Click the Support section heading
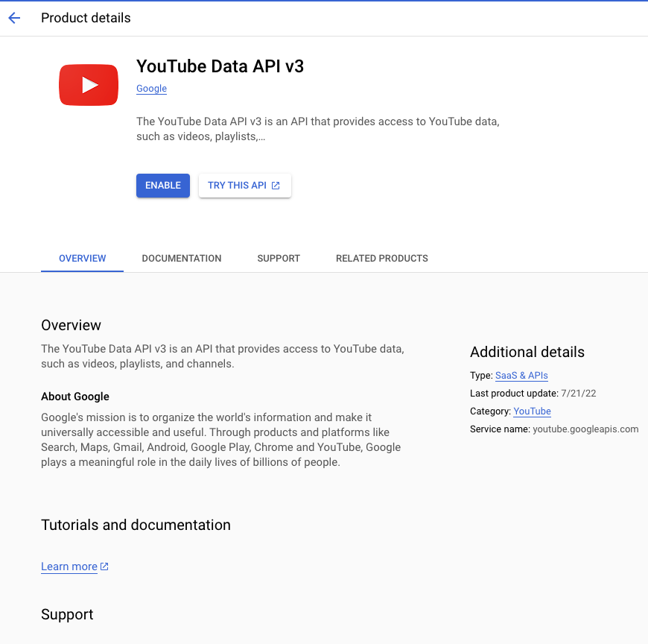Image resolution: width=648 pixels, height=644 pixels. 67,614
